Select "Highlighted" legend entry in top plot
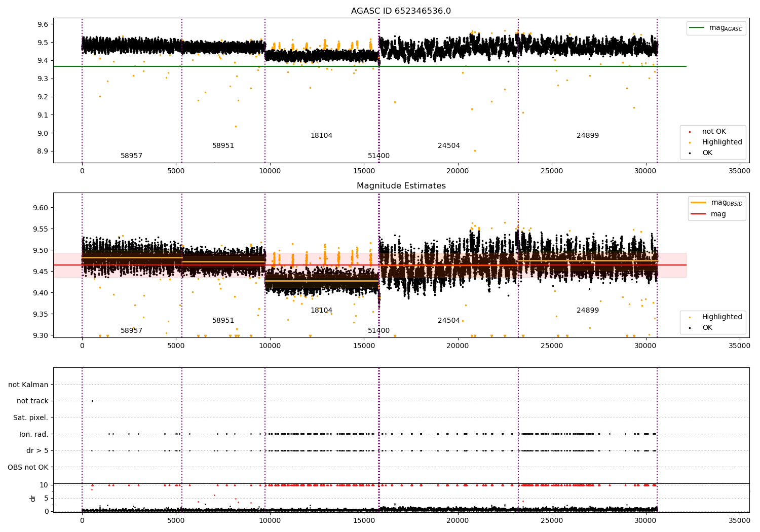The width and height of the screenshot is (760, 532). [721, 142]
